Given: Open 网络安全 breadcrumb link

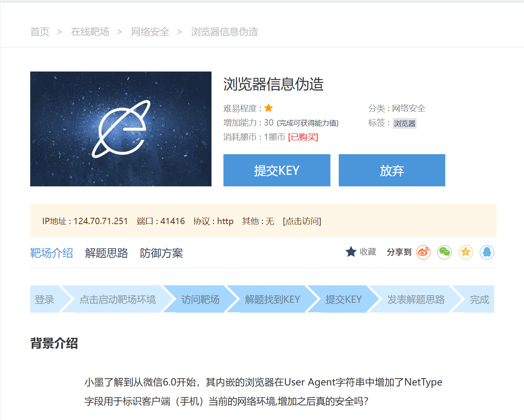Looking at the screenshot, I should 150,32.
